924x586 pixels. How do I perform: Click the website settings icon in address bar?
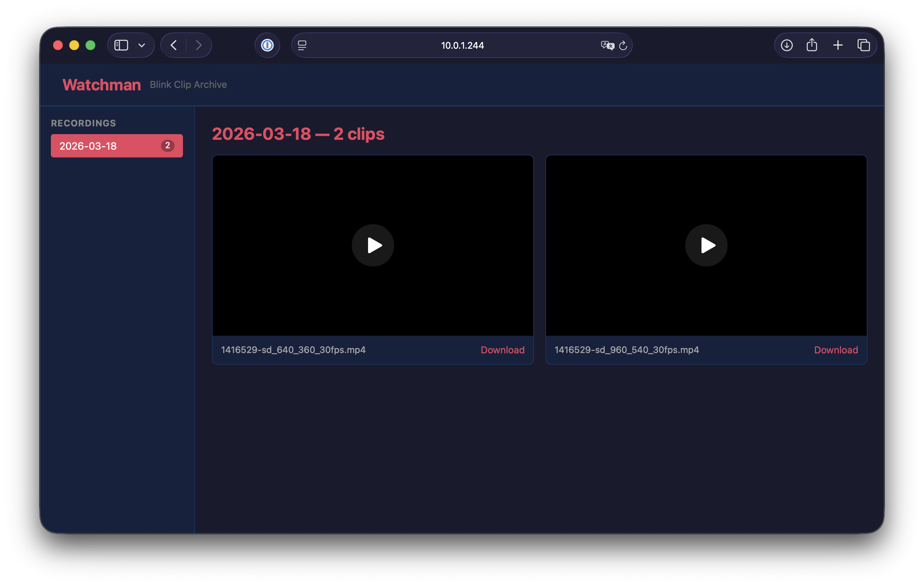point(303,45)
